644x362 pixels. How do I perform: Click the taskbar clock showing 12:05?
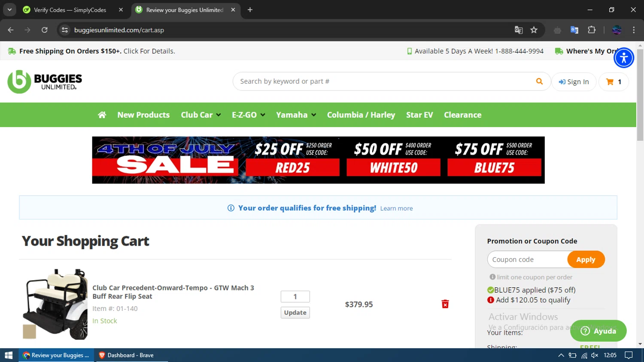pos(610,355)
